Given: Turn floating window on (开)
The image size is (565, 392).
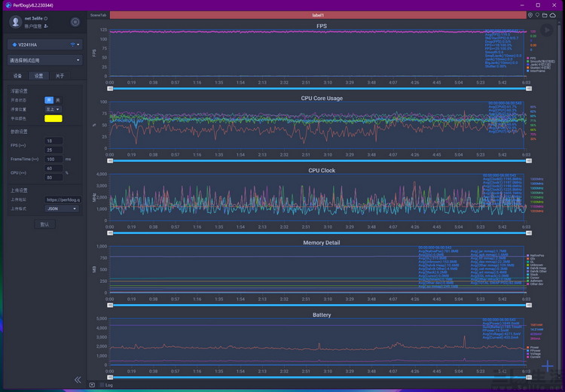Looking at the screenshot, I should point(49,100).
